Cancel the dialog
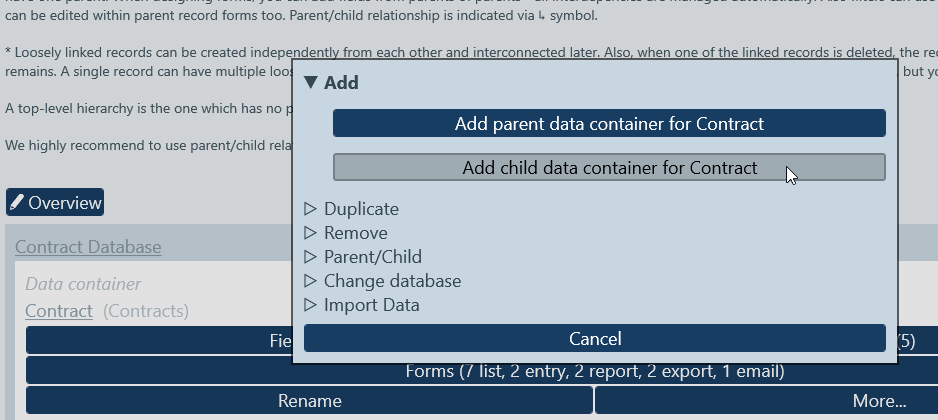The width and height of the screenshot is (938, 420). click(595, 339)
